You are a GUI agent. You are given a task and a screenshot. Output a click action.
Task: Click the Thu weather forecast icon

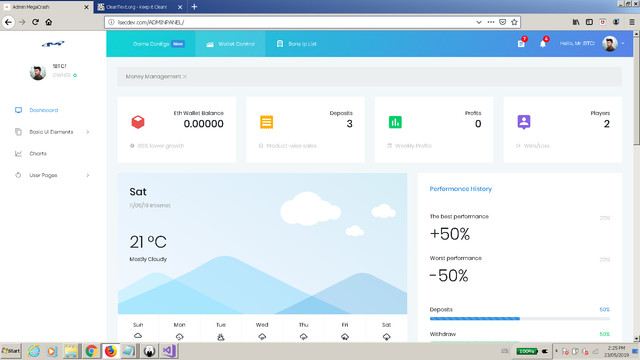pos(303,336)
